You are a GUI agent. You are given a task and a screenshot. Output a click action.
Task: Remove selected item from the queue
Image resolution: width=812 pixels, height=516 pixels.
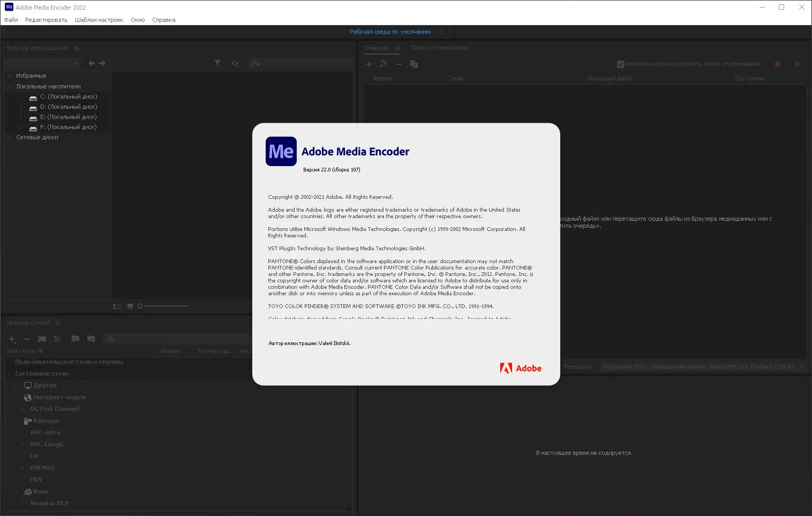click(399, 64)
